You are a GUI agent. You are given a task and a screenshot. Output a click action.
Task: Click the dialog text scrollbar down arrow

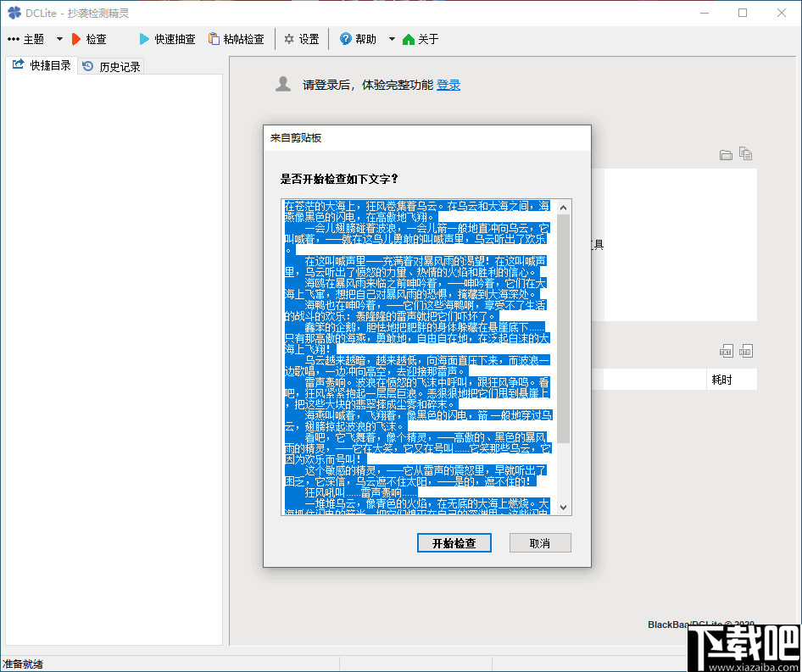[x=563, y=508]
